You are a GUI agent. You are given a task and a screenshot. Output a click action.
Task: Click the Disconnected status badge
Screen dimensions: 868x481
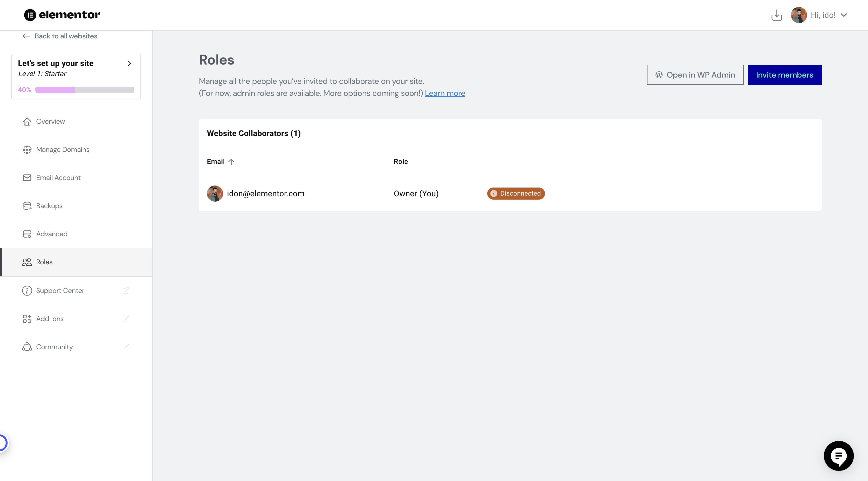click(x=516, y=193)
